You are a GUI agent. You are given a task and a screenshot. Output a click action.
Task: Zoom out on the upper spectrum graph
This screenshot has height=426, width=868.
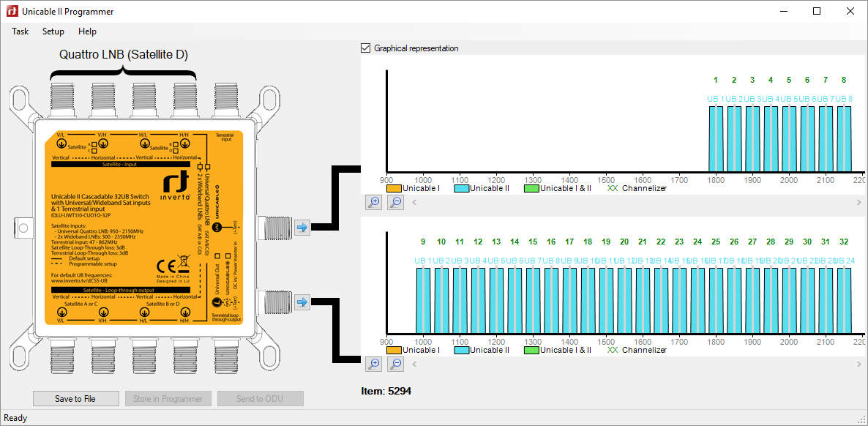[x=396, y=203]
